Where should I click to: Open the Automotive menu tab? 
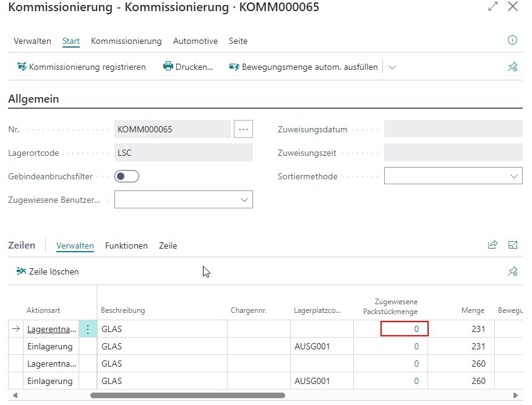pos(195,41)
